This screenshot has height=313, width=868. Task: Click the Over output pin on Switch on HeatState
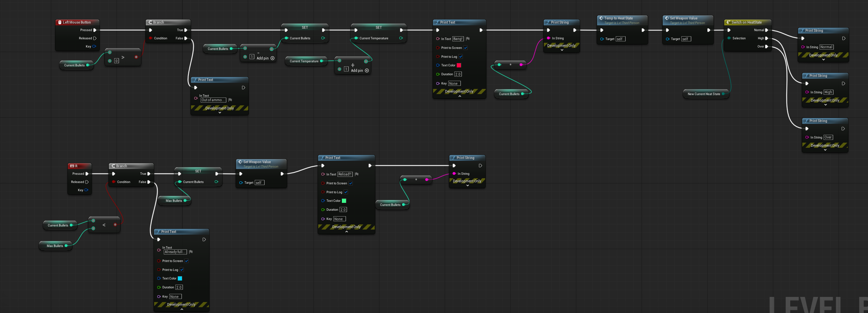tap(766, 47)
